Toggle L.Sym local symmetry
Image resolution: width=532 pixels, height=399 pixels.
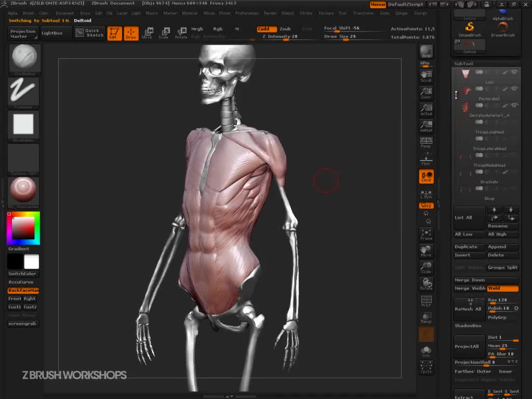click(426, 194)
